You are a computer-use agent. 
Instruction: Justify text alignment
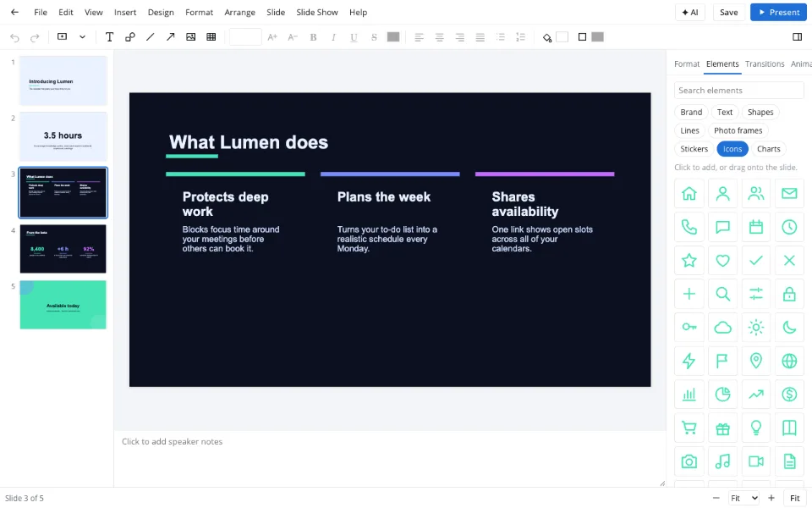pos(480,36)
